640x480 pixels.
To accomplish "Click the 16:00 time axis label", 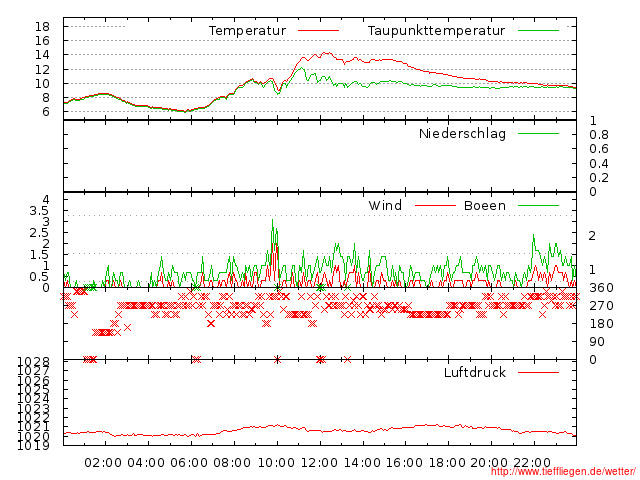I will 404,463.
